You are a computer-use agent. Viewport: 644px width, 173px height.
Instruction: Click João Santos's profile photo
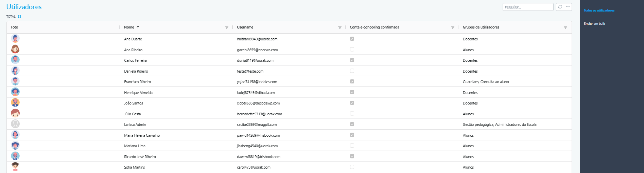pyautogui.click(x=15, y=102)
